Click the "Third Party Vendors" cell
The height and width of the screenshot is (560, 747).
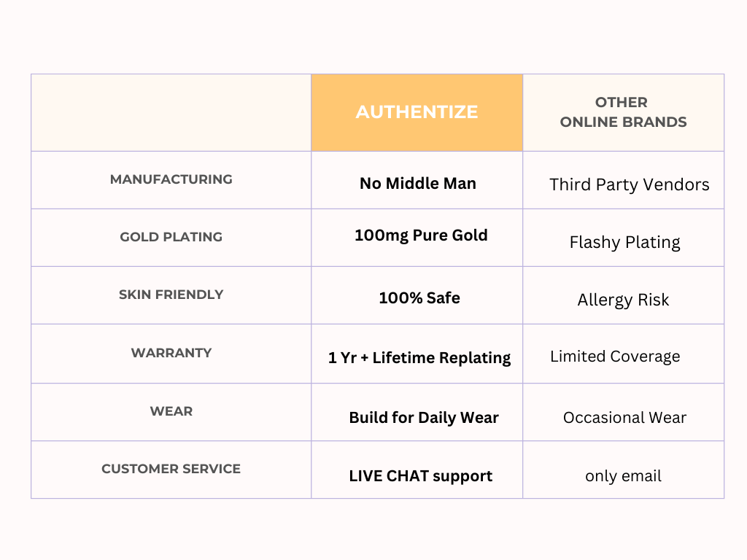tap(629, 184)
